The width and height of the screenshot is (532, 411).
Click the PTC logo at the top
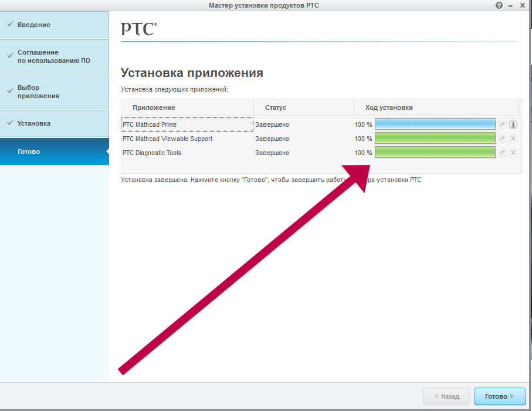pyautogui.click(x=138, y=29)
